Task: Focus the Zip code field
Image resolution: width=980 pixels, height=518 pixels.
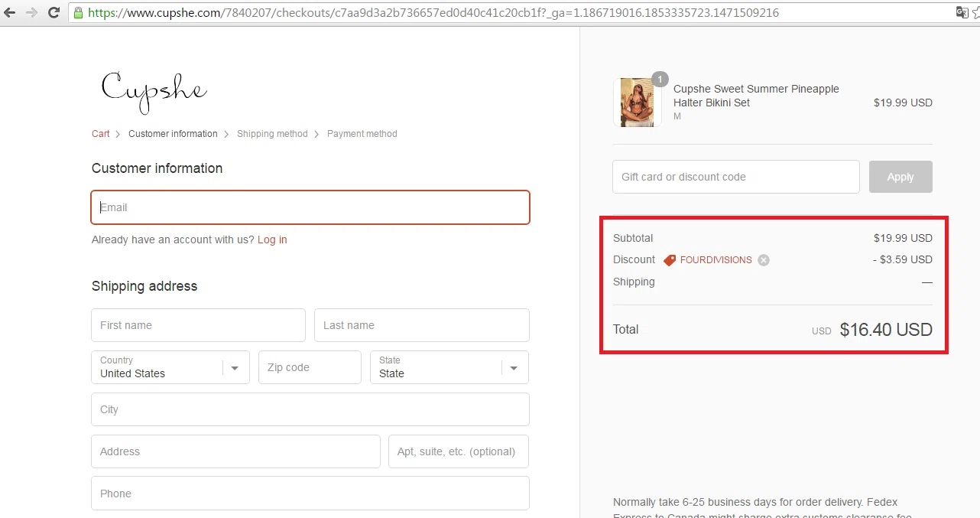Action: [x=310, y=367]
